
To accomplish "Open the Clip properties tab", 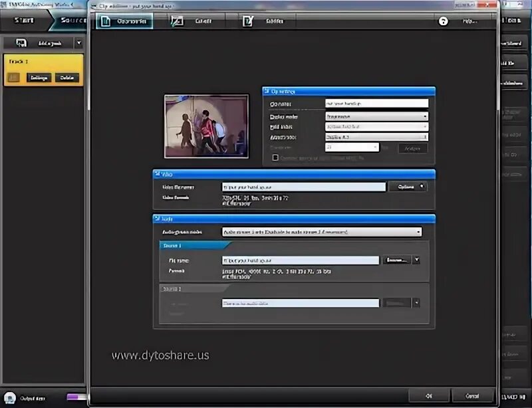I will (x=124, y=21).
